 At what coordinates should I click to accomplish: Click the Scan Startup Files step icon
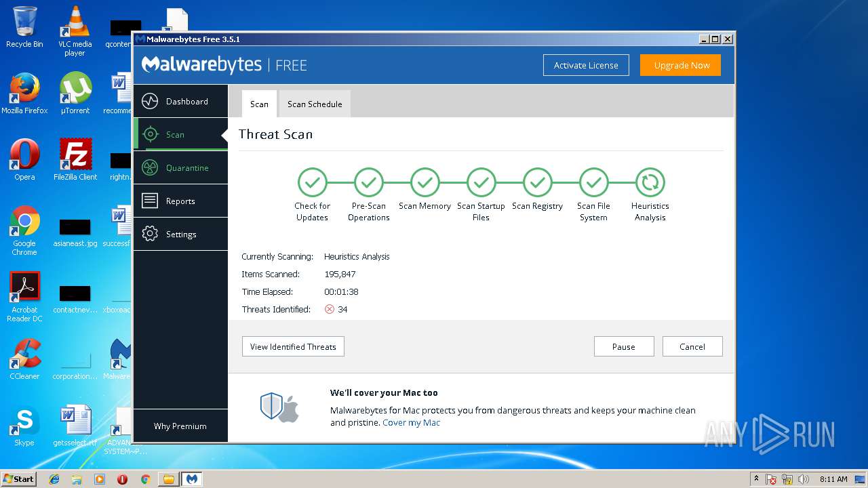pos(481,182)
